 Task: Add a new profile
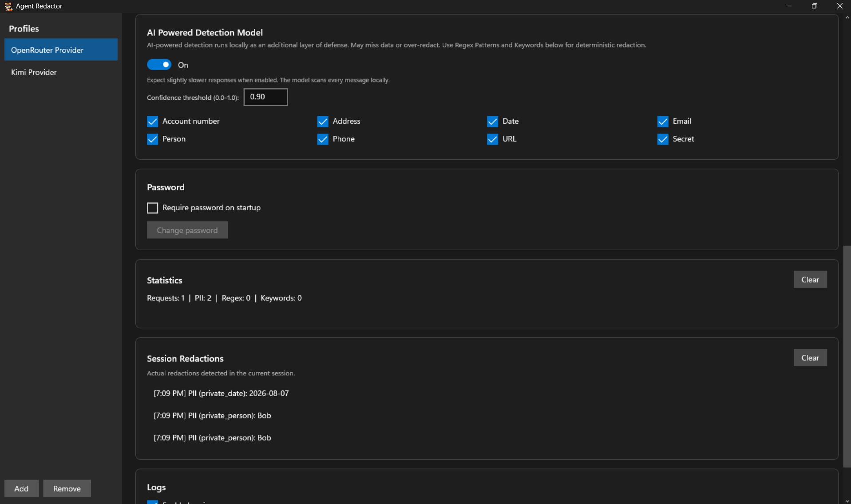[x=21, y=488]
